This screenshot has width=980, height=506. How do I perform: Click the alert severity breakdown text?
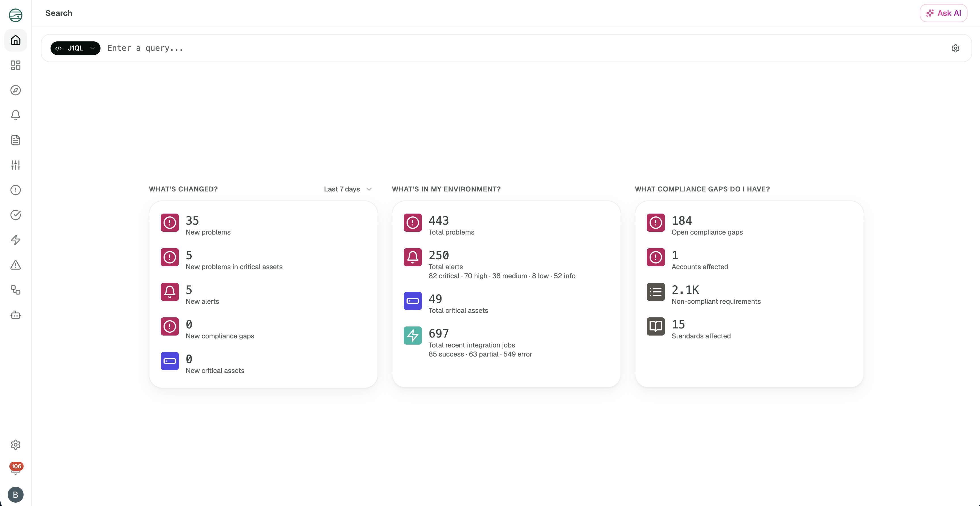(502, 276)
